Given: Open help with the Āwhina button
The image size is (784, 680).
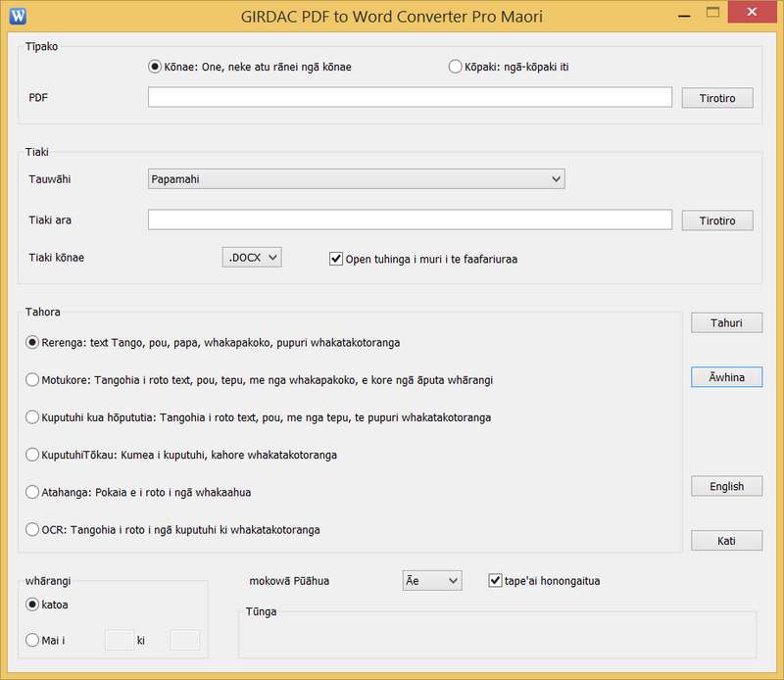Looking at the screenshot, I should (x=726, y=377).
